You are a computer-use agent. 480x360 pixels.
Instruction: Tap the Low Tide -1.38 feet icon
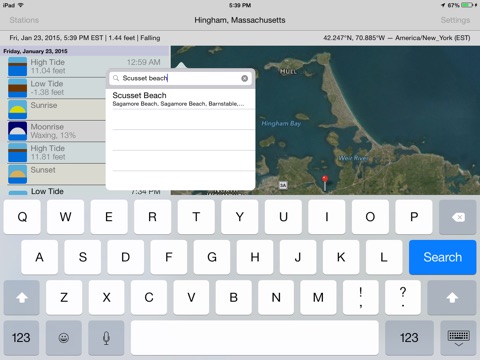click(x=17, y=88)
